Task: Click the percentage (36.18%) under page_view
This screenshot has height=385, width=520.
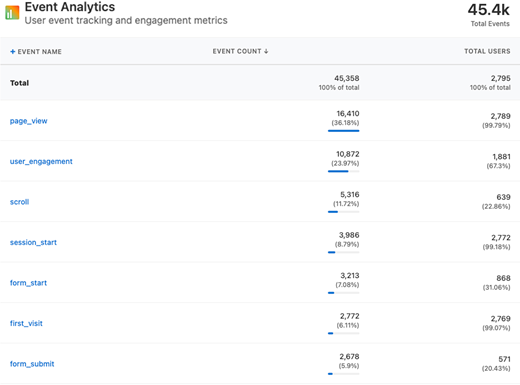Action: pyautogui.click(x=345, y=123)
